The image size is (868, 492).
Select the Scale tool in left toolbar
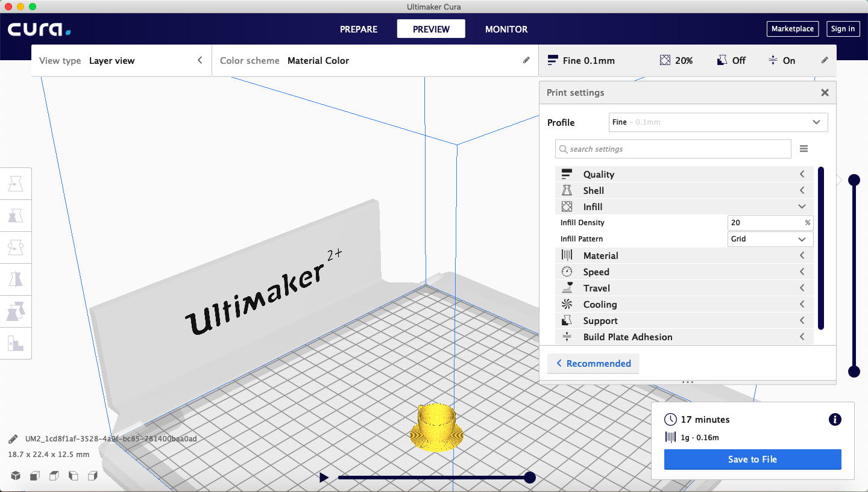click(x=16, y=215)
